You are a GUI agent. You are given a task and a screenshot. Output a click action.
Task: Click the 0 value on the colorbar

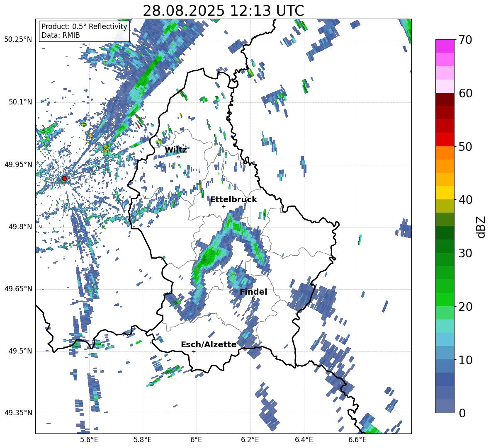462,413
